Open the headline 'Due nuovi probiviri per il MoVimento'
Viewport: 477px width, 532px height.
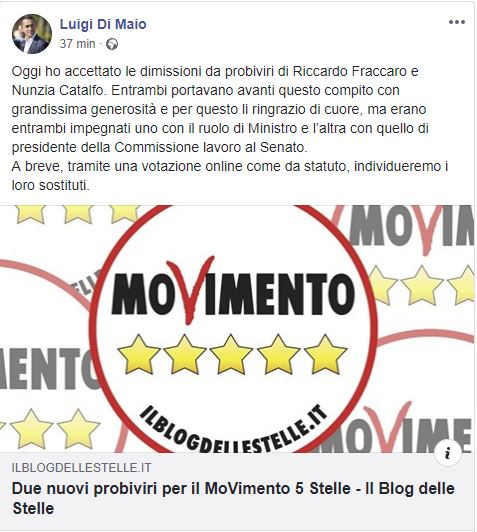click(x=233, y=498)
